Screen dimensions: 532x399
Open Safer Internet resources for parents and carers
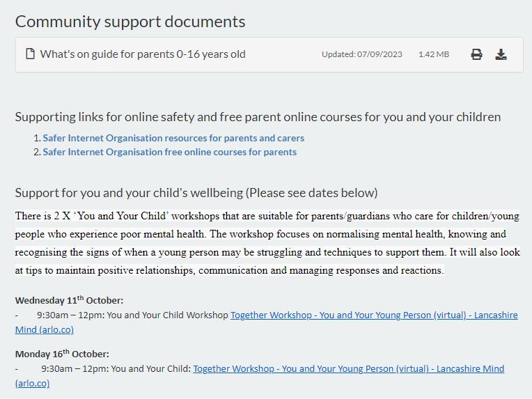pos(173,138)
